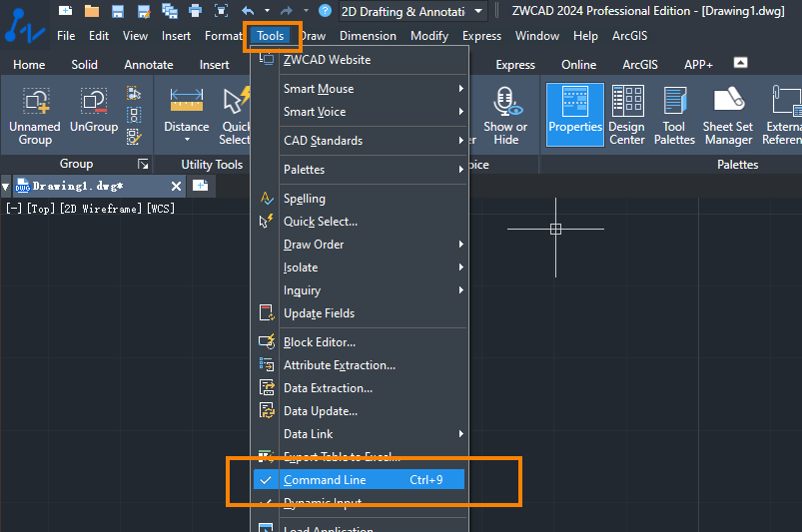The image size is (802, 532).
Task: Collapse the ribbon with the arrow icon
Action: click(741, 63)
